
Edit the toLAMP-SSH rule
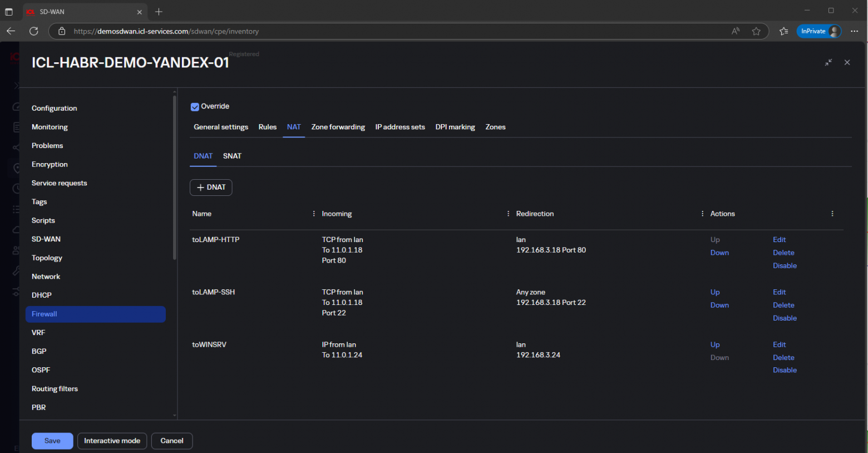click(x=779, y=292)
